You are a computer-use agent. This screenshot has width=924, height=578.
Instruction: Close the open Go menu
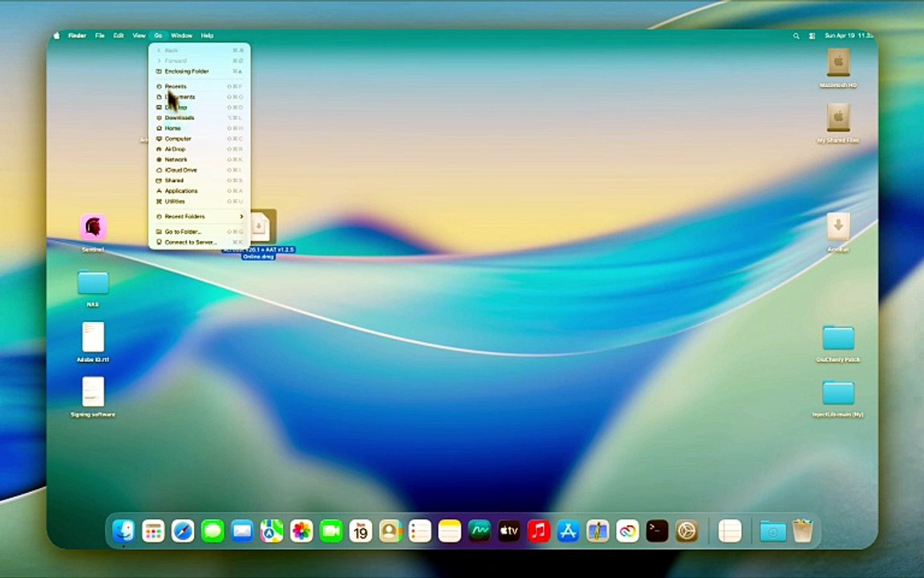[x=158, y=36]
